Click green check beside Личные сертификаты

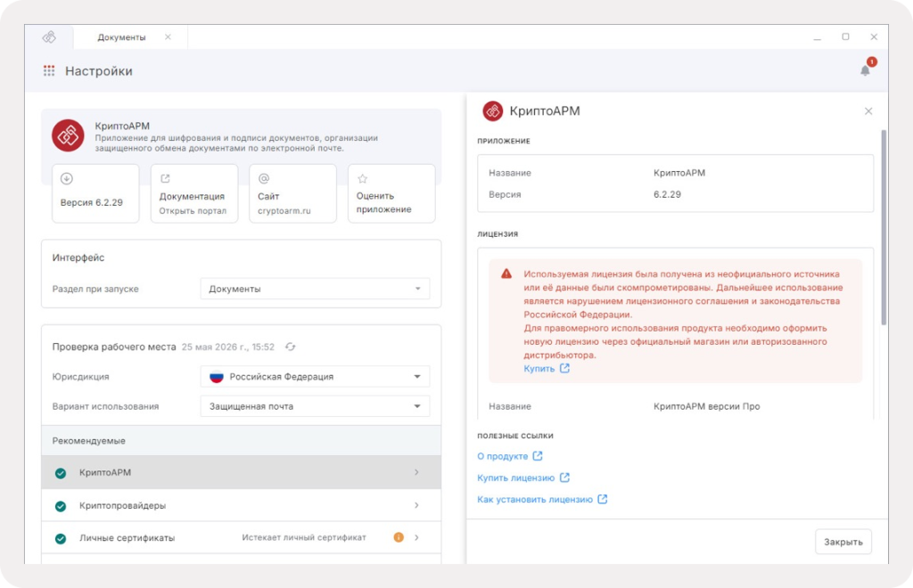point(60,539)
